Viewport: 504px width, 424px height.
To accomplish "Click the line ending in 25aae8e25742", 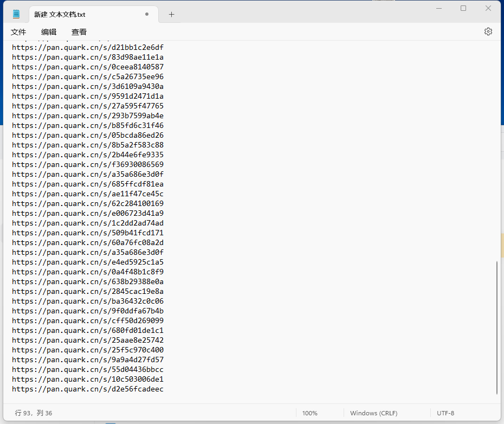I will tap(88, 341).
